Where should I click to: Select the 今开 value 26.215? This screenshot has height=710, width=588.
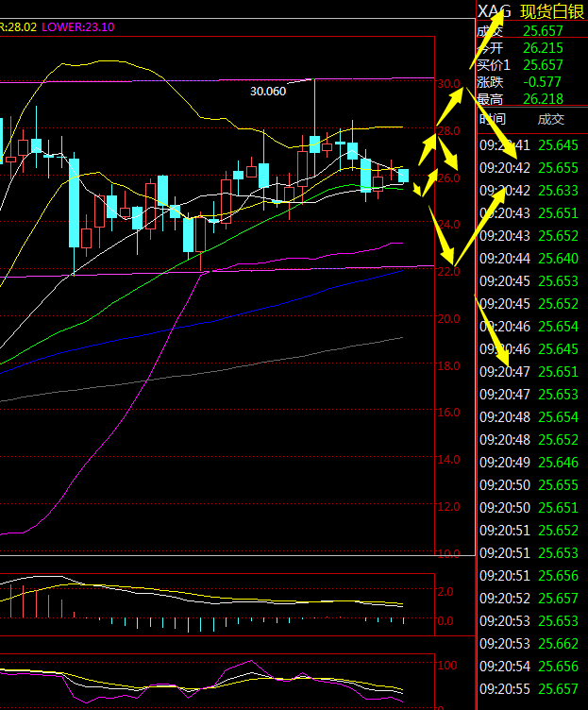click(543, 48)
